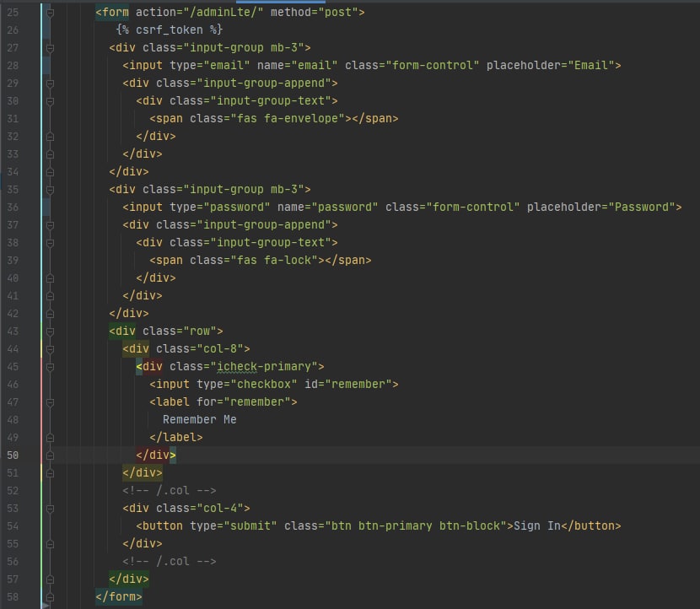The image size is (700, 609).
Task: Click line number 36 in the gutter
Action: [13, 207]
